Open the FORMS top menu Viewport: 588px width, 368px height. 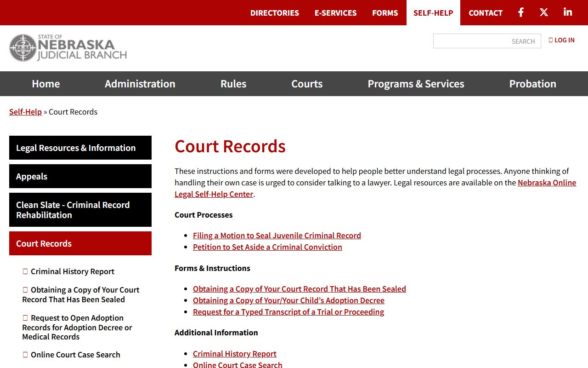(x=385, y=13)
